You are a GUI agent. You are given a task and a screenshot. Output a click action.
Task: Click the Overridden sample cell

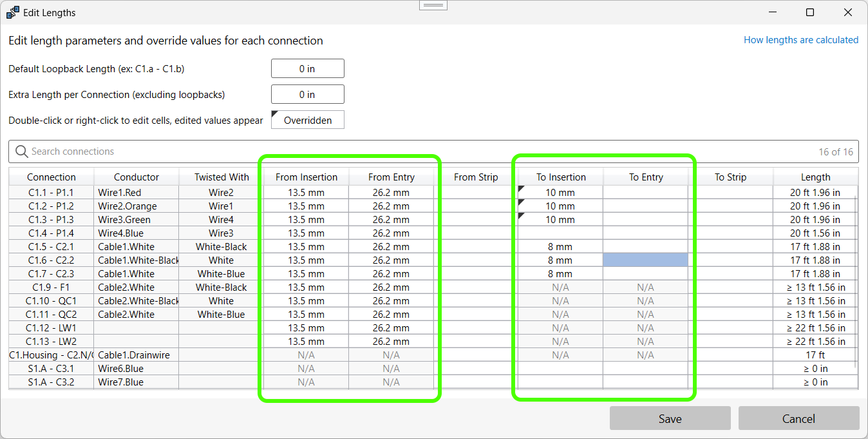pyautogui.click(x=308, y=120)
